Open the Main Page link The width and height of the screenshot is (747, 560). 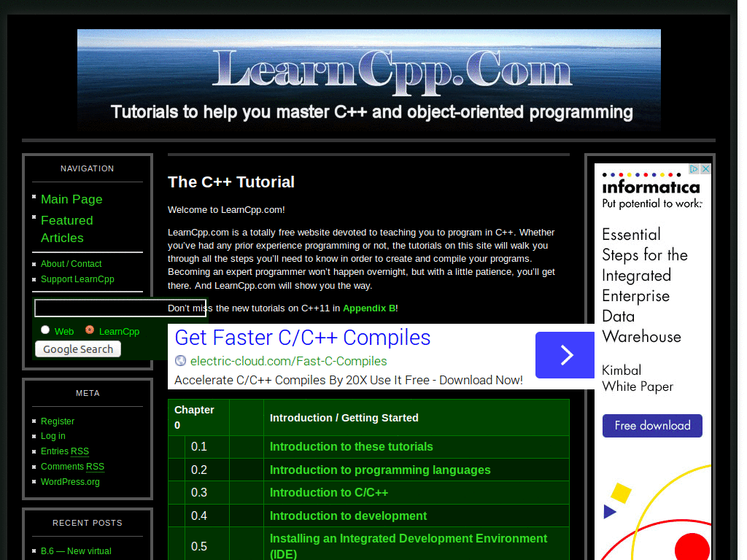(71, 199)
